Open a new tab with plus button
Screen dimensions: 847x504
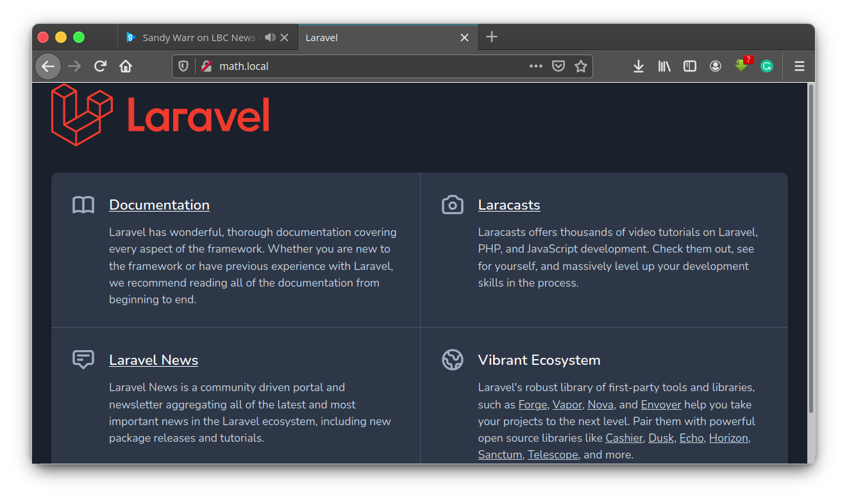pyautogui.click(x=492, y=37)
